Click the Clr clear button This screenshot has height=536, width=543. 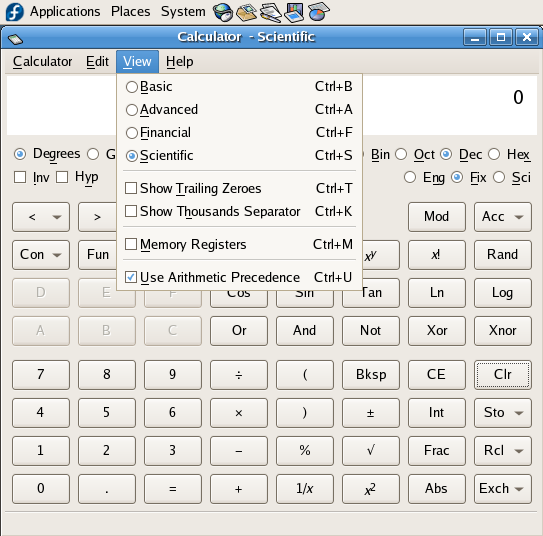pyautogui.click(x=503, y=375)
